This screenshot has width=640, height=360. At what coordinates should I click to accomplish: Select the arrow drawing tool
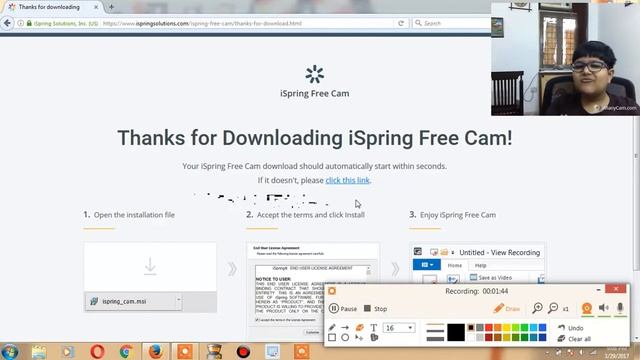345,327
